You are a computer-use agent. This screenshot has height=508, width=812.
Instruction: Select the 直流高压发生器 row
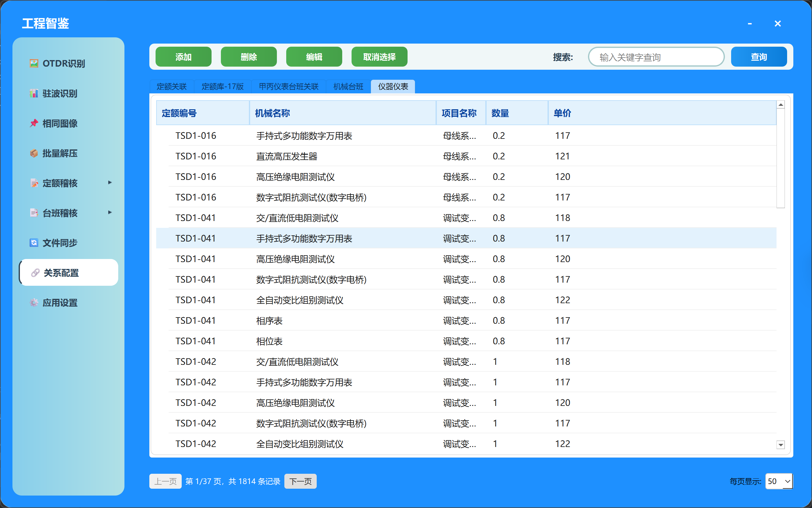(466, 156)
